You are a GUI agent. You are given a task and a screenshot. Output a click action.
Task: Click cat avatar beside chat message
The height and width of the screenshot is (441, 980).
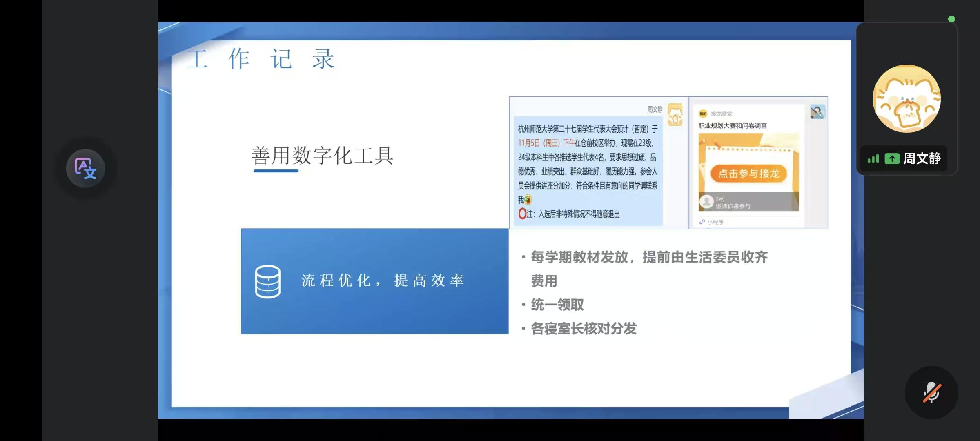[675, 114]
